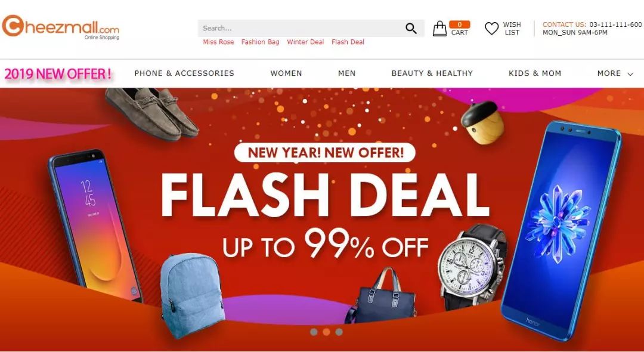Select the third carousel dot
644x352 pixels.
coord(339,332)
